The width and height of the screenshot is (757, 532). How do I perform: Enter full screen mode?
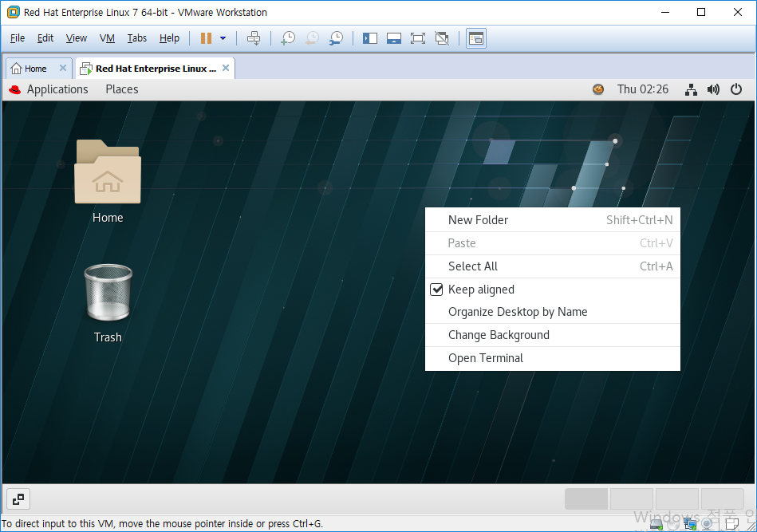[418, 38]
